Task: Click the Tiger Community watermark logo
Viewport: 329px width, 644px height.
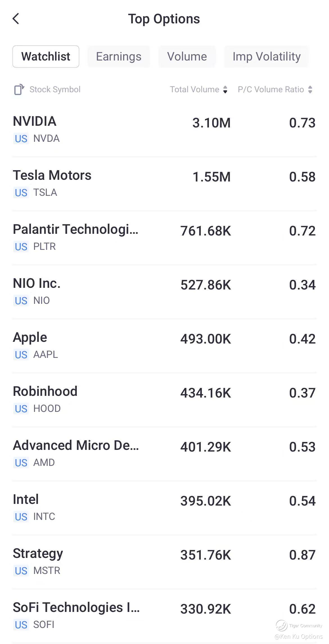Action: click(282, 625)
